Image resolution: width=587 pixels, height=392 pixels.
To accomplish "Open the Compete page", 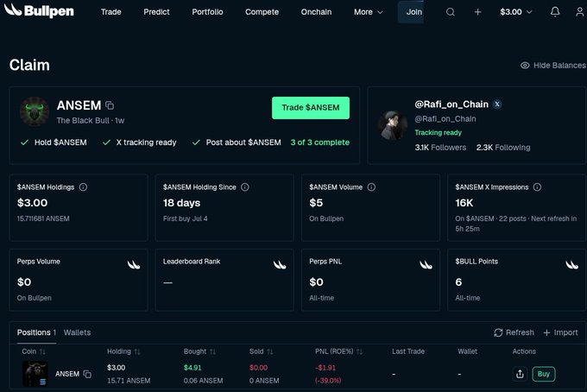I will coord(262,12).
